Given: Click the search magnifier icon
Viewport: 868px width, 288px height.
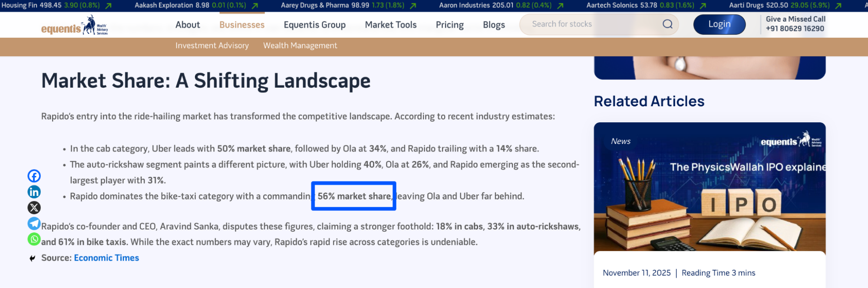Looking at the screenshot, I should [x=667, y=24].
